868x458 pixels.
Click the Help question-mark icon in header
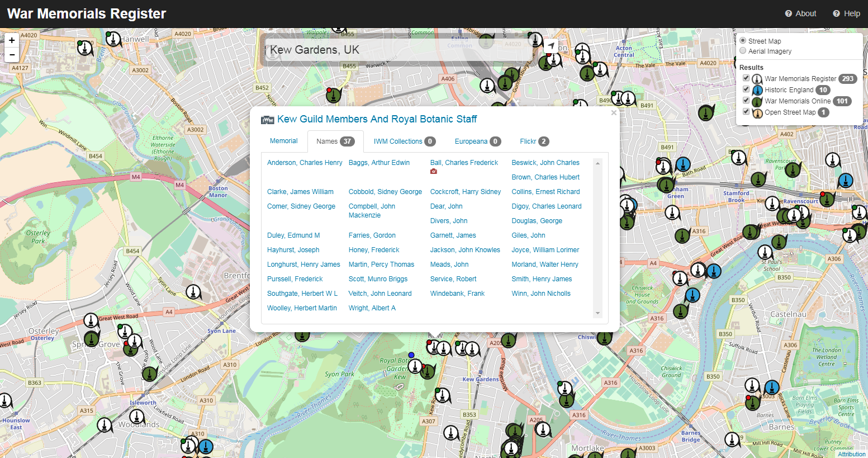(835, 13)
